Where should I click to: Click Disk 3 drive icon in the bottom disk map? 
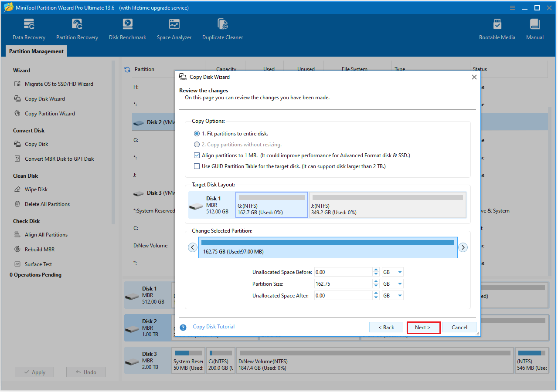[132, 362]
